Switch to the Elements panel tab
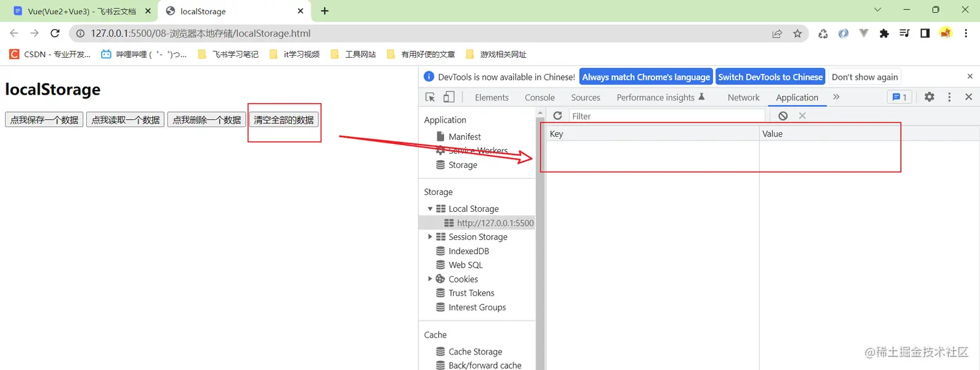This screenshot has height=370, width=980. 491,97
